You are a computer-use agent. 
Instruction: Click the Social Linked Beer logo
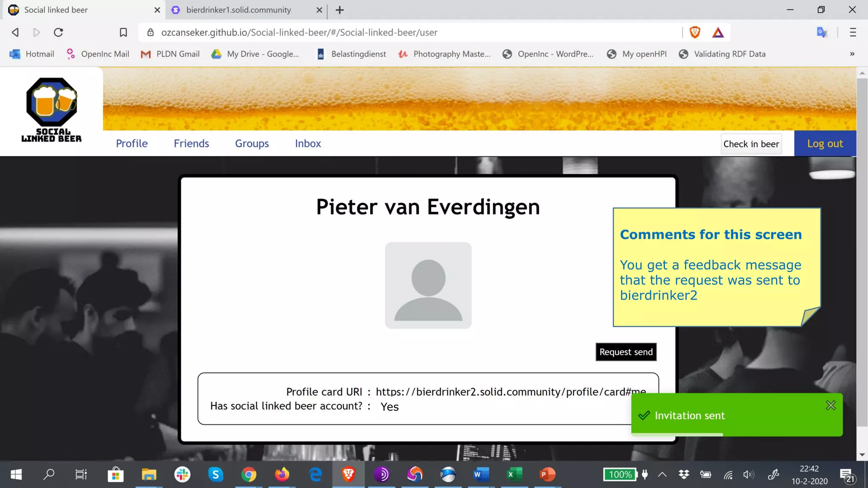tap(51, 110)
